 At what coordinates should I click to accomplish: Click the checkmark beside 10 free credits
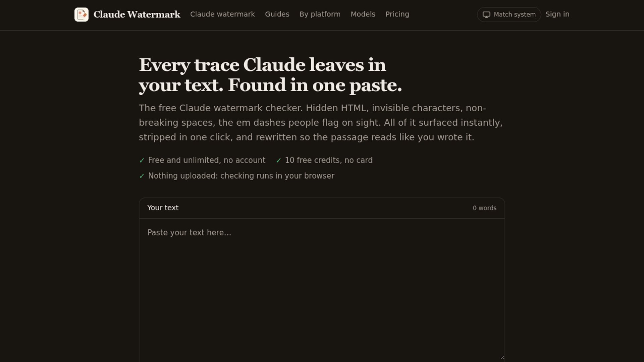tap(278, 161)
